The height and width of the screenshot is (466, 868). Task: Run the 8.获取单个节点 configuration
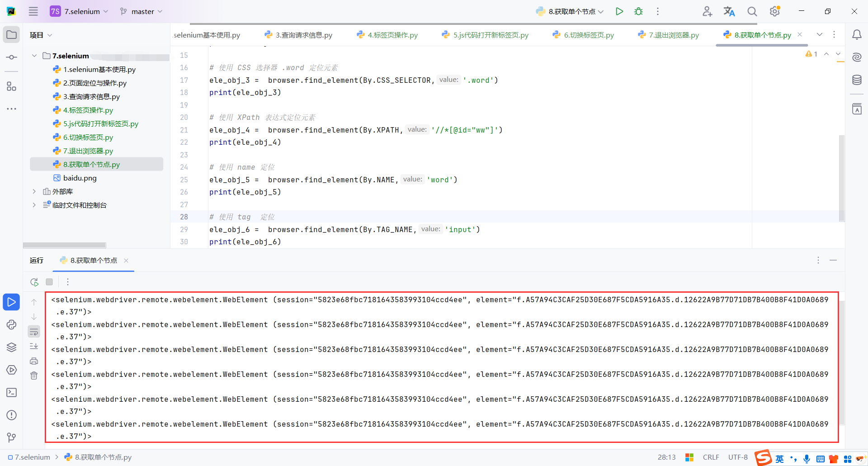[x=619, y=11]
